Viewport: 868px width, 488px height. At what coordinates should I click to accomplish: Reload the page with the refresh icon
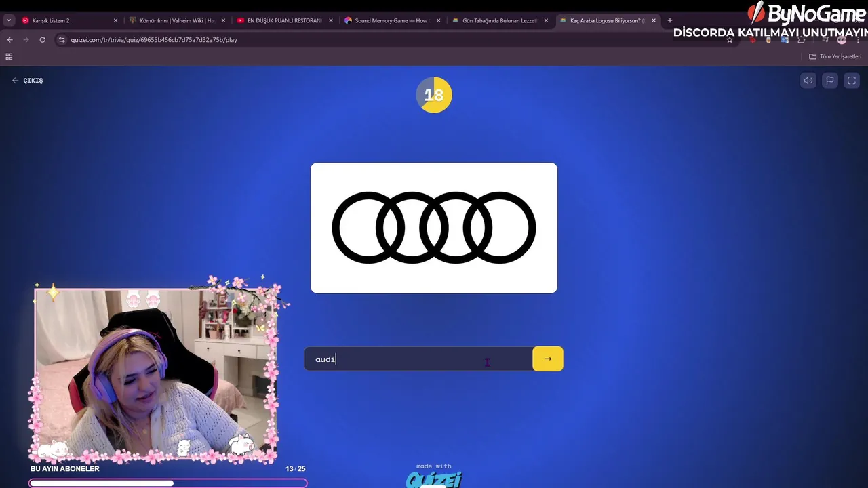tap(42, 40)
